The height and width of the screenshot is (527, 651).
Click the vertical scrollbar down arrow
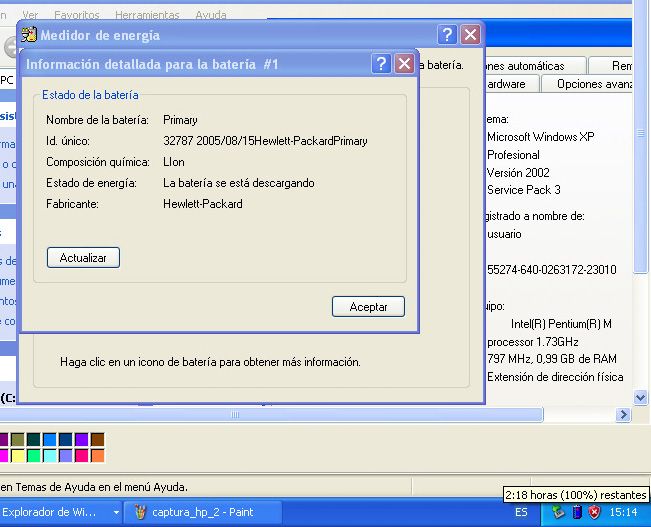point(641,398)
